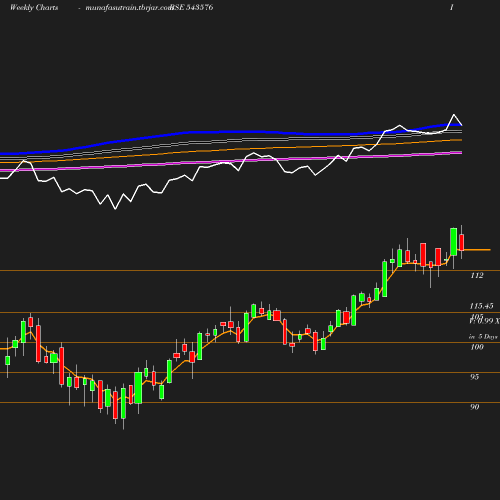Click the "95" price level label
This screenshot has height=500, width=500.
(475, 377)
